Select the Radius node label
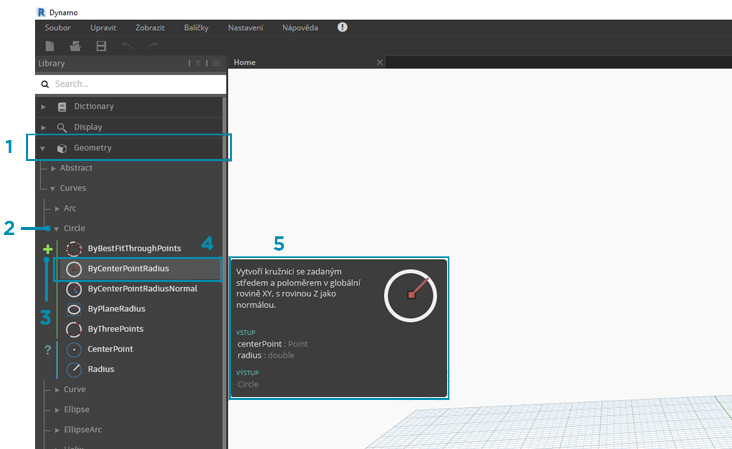The width and height of the screenshot is (732, 449). (x=101, y=369)
